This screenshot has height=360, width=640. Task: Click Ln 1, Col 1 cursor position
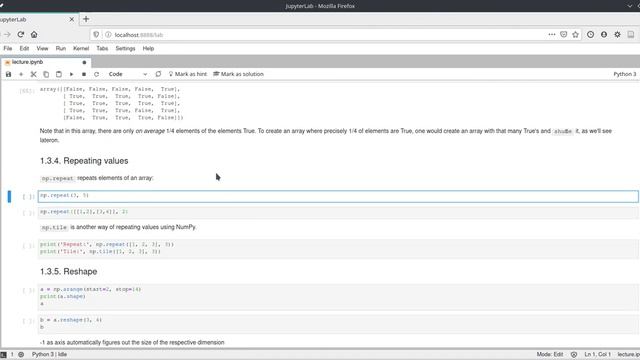pos(598,354)
